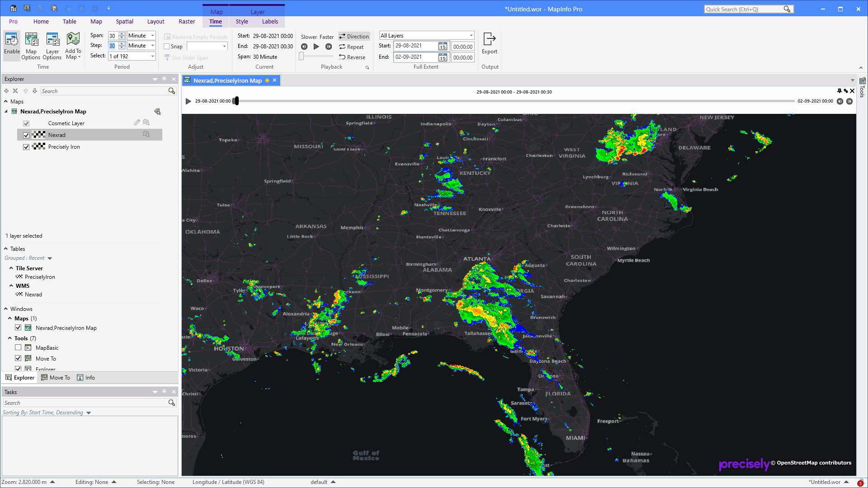
Task: Uncheck the Precisely Iron layer checkbox
Action: [x=26, y=147]
